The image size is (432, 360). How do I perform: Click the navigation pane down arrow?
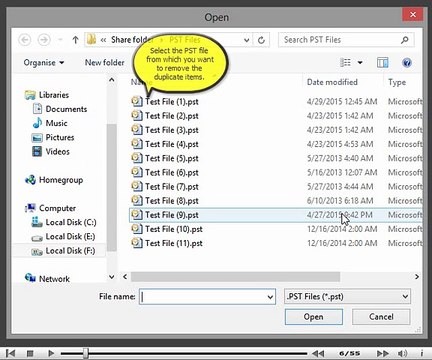[x=112, y=277]
